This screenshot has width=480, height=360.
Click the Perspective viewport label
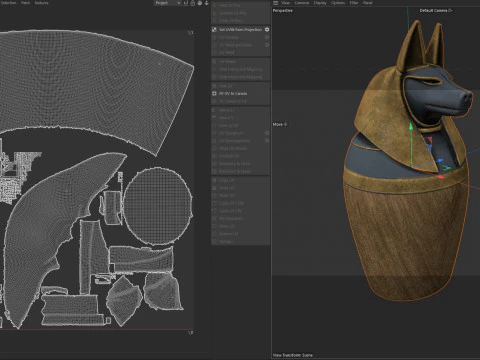pyautogui.click(x=283, y=11)
